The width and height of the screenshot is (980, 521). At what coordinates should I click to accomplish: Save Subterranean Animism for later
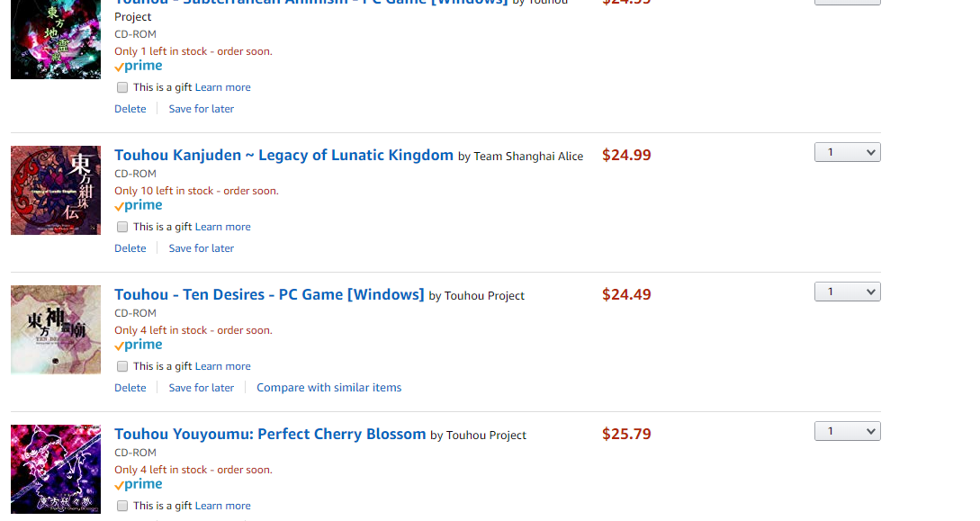point(202,109)
